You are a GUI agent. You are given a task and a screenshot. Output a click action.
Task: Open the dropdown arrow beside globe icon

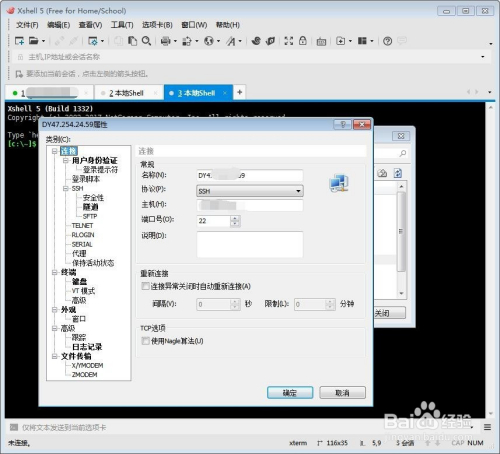[218, 41]
